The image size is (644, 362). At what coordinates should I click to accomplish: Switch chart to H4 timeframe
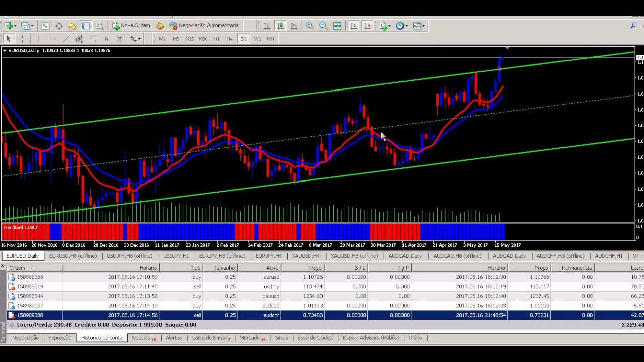click(230, 39)
